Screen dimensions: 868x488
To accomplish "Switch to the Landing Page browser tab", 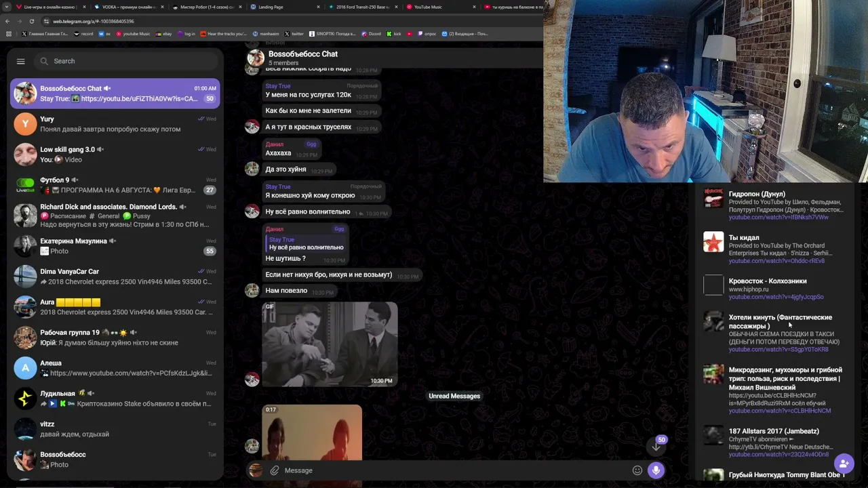I will coord(280,7).
